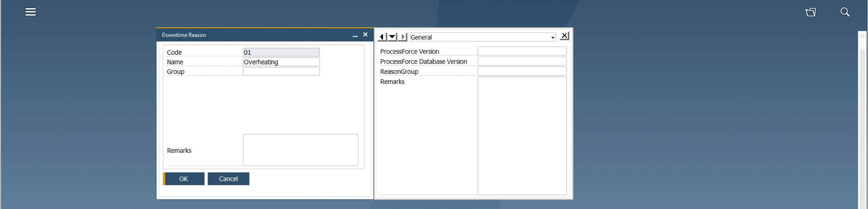
Task: Select the Downtime Reason title bar text
Action: click(x=184, y=35)
